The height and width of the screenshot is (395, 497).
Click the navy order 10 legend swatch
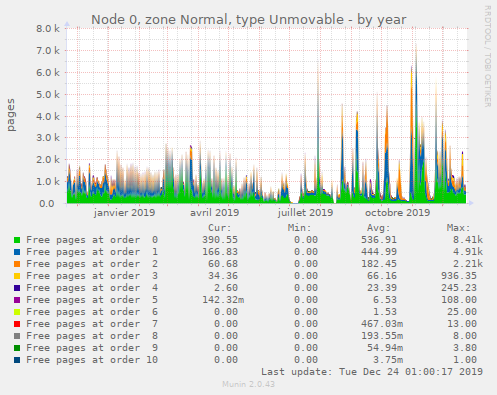(17, 360)
